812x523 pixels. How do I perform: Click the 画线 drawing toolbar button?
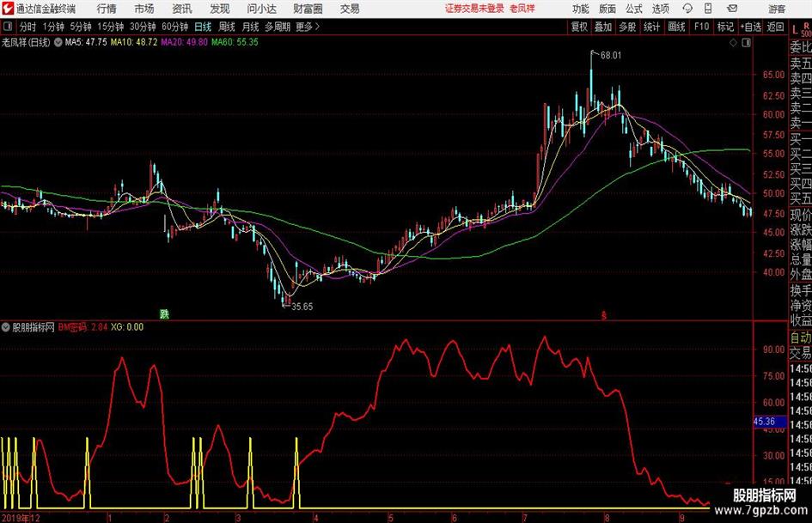pyautogui.click(x=676, y=27)
